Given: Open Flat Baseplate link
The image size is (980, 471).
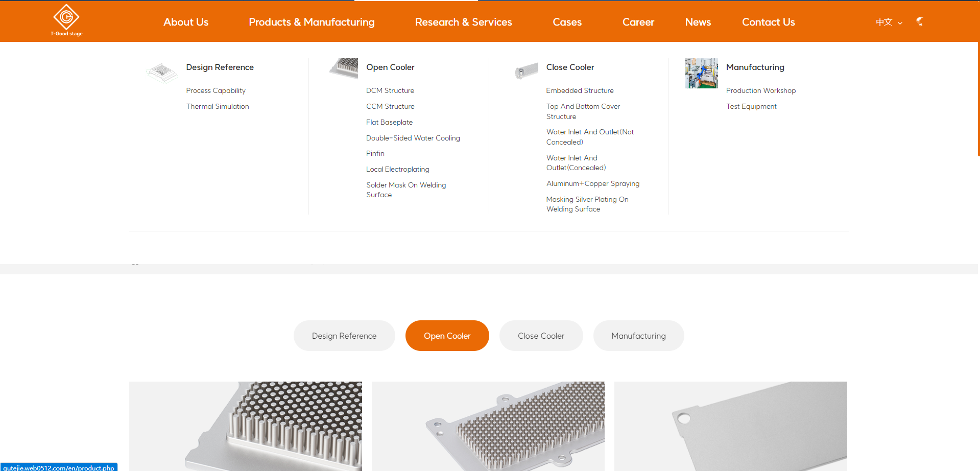Looking at the screenshot, I should click(x=389, y=122).
